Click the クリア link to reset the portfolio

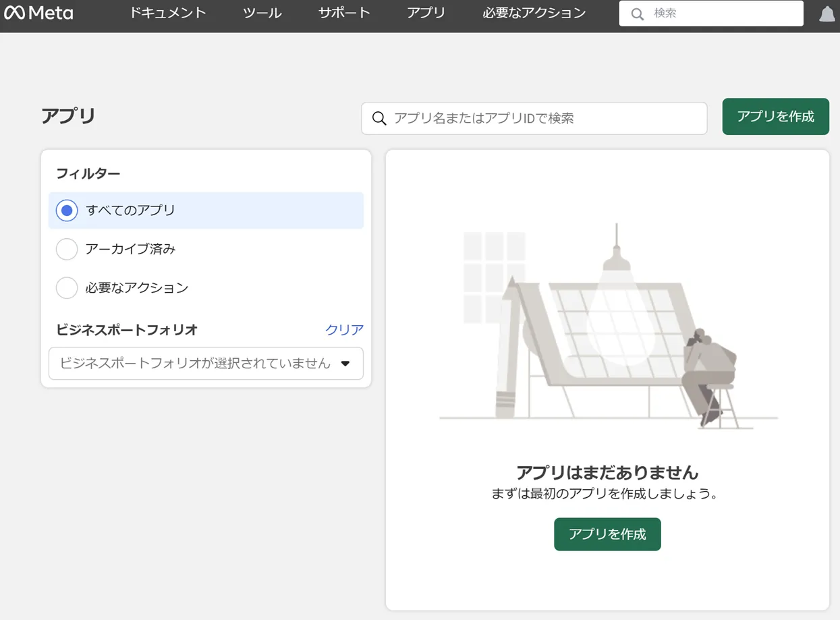[344, 330]
